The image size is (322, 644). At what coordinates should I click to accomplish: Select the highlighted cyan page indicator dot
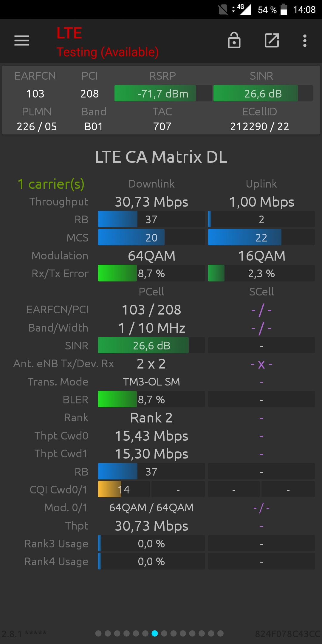(x=154, y=633)
